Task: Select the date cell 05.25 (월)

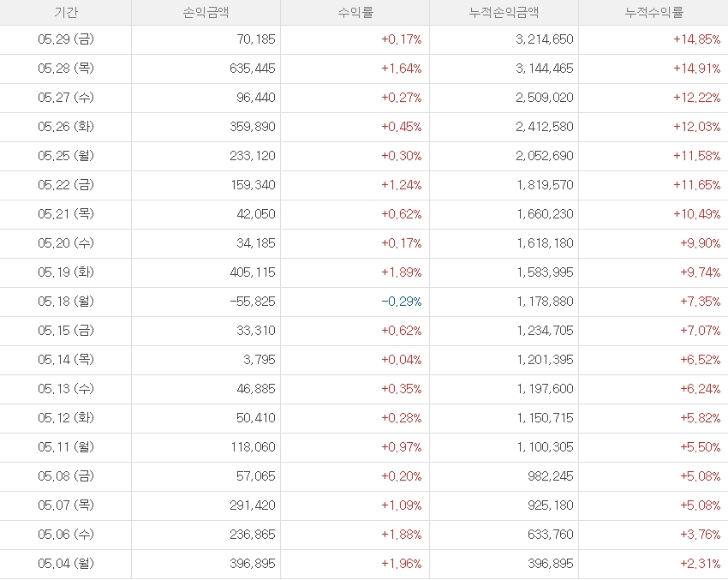Action: pos(66,156)
